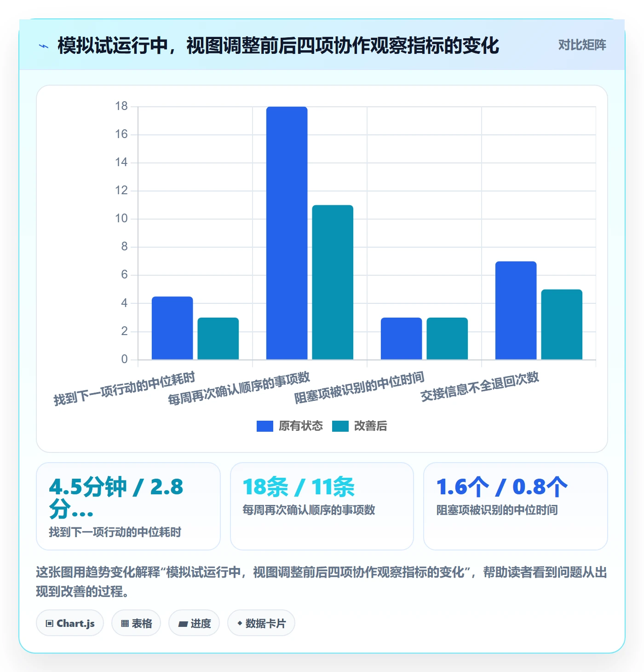Click the y-axis value 0
The height and width of the screenshot is (672, 644).
(x=125, y=359)
